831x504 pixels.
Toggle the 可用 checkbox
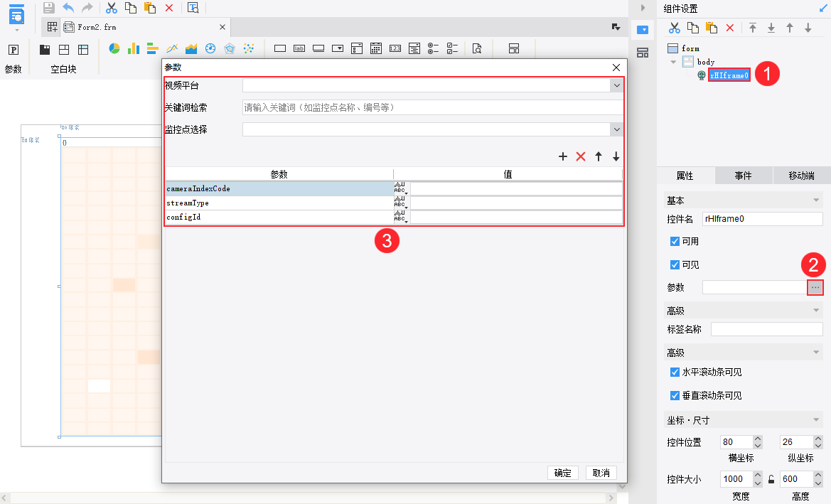point(675,242)
